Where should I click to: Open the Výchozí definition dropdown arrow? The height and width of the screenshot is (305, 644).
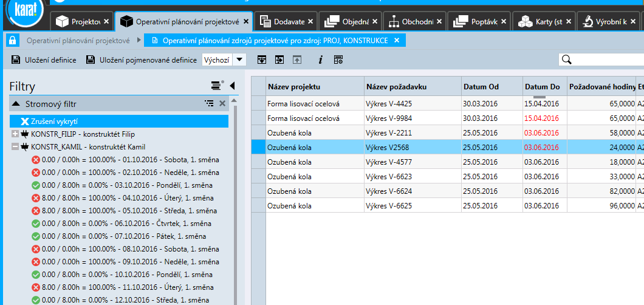tap(239, 60)
